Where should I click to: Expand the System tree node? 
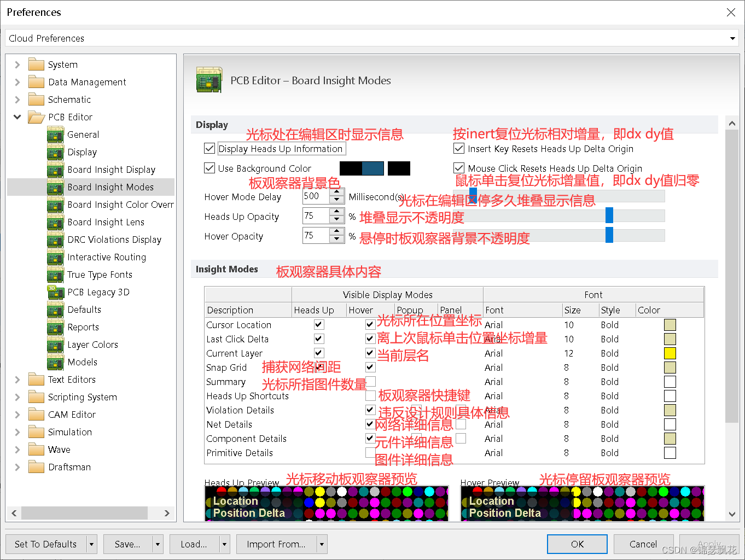pos(18,65)
